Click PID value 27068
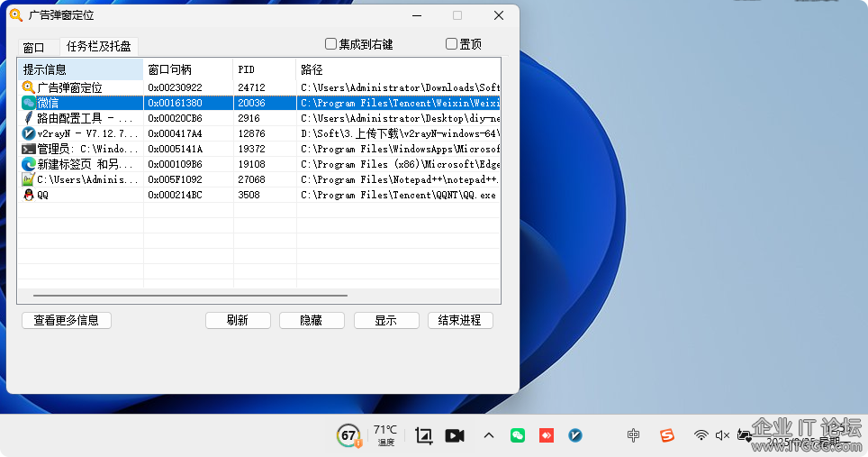 click(251, 179)
